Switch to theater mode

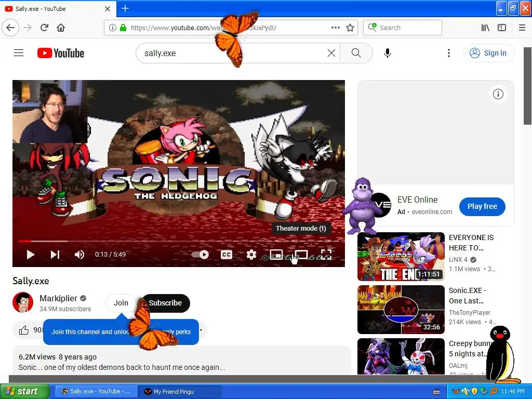coord(301,255)
